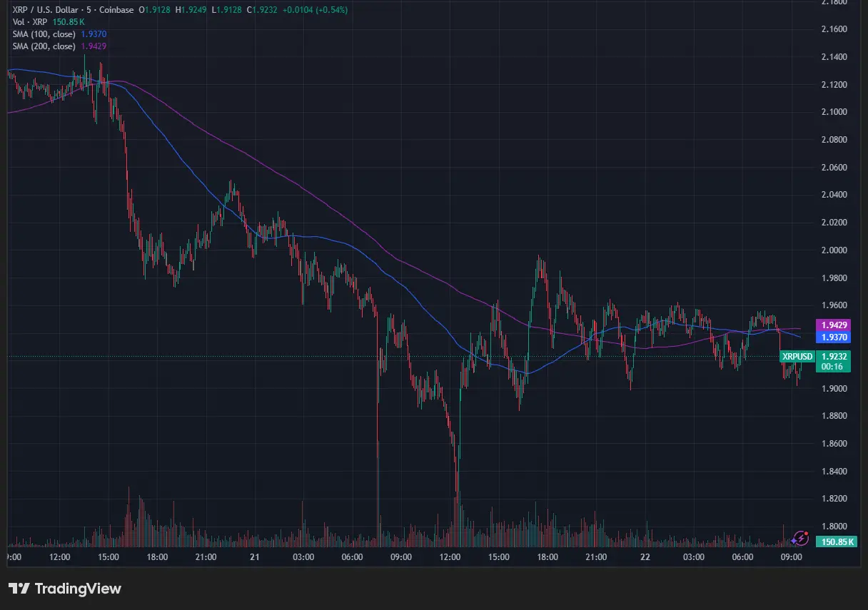Select the SMA (100, close) indicator legend
This screenshot has width=868, height=610.
(43, 34)
